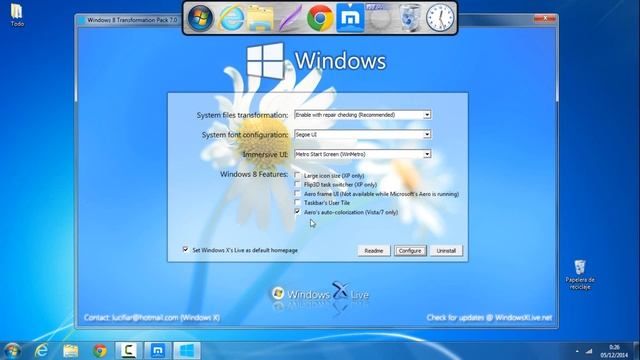640x360 pixels.
Task: Click the contact email text at the bottom
Action: [x=152, y=318]
